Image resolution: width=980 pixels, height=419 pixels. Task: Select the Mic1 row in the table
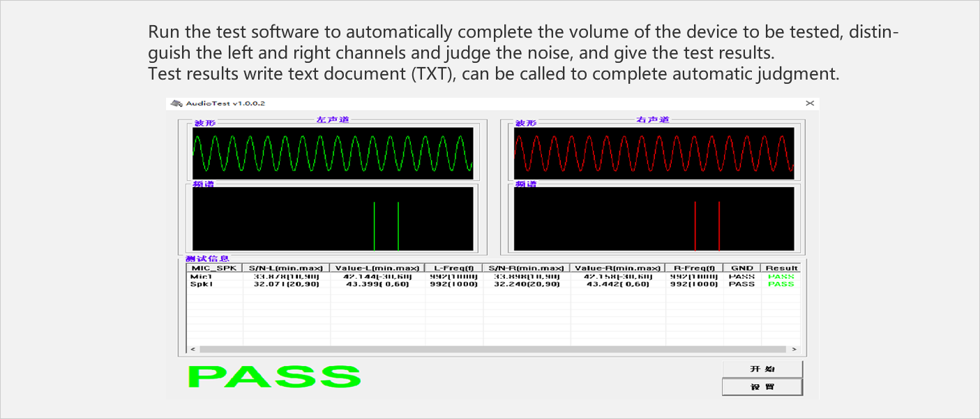pos(201,277)
